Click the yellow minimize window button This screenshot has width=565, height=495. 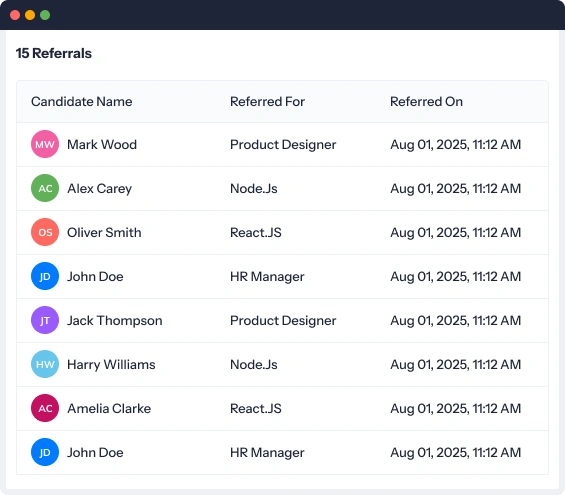30,15
